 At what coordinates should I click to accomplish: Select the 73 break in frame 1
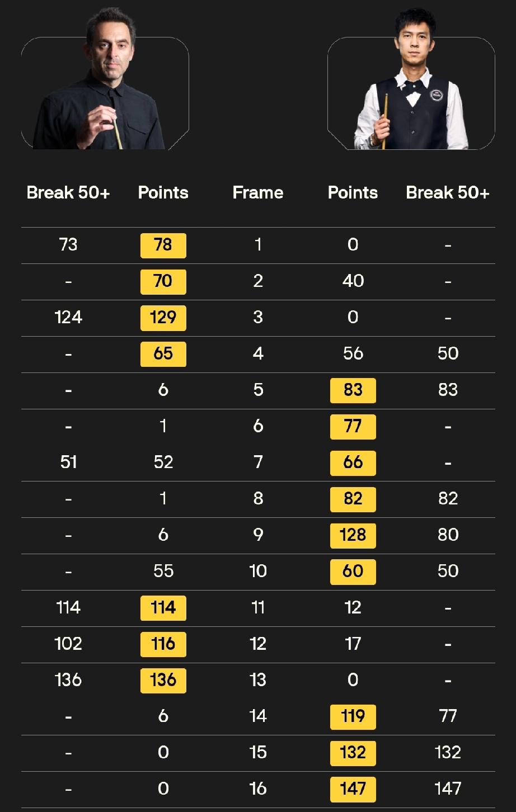point(68,245)
